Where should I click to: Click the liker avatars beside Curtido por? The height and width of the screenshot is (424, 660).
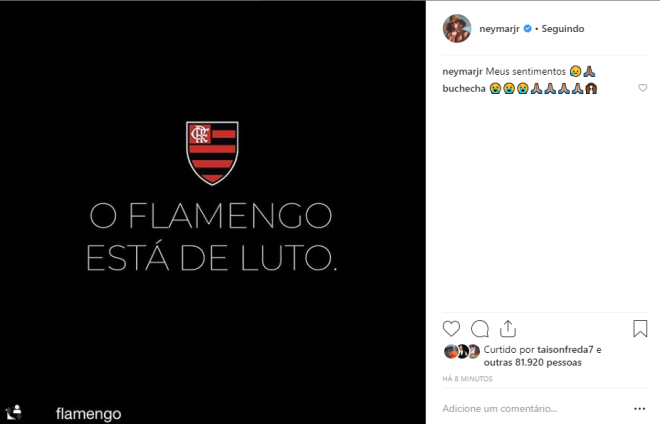[x=462, y=351]
